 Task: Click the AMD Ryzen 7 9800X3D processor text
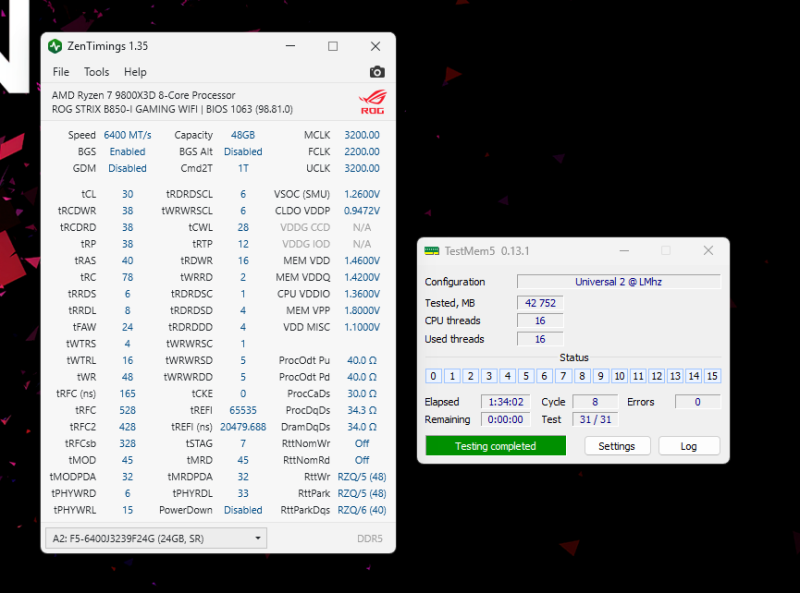click(x=143, y=95)
